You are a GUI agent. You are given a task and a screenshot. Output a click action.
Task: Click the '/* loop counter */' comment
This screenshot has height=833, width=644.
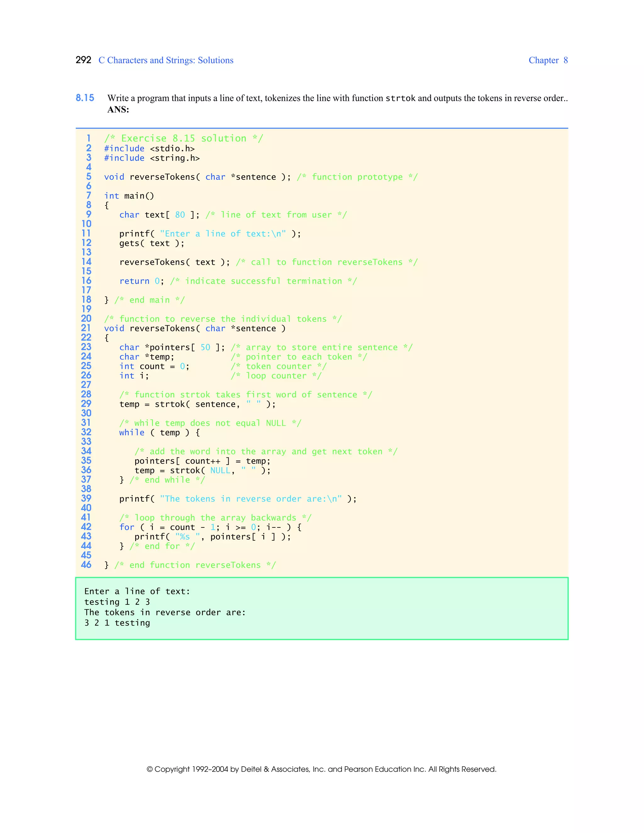(276, 376)
